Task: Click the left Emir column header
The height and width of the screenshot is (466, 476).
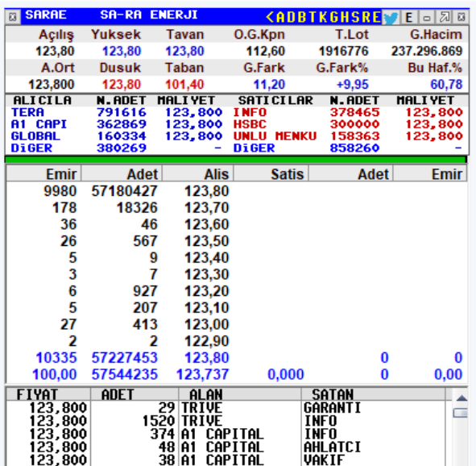Action: point(43,174)
